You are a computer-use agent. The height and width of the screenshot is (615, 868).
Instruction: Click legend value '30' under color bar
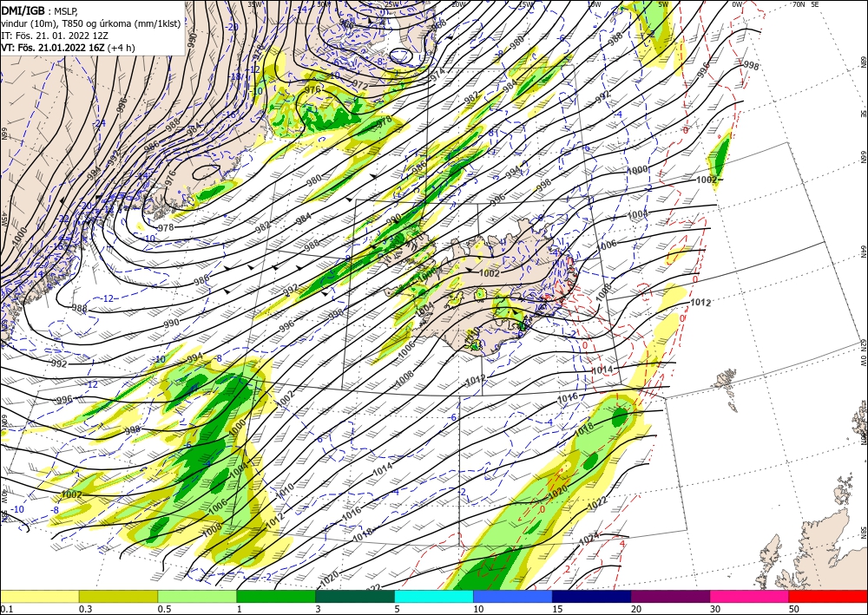coord(715,609)
